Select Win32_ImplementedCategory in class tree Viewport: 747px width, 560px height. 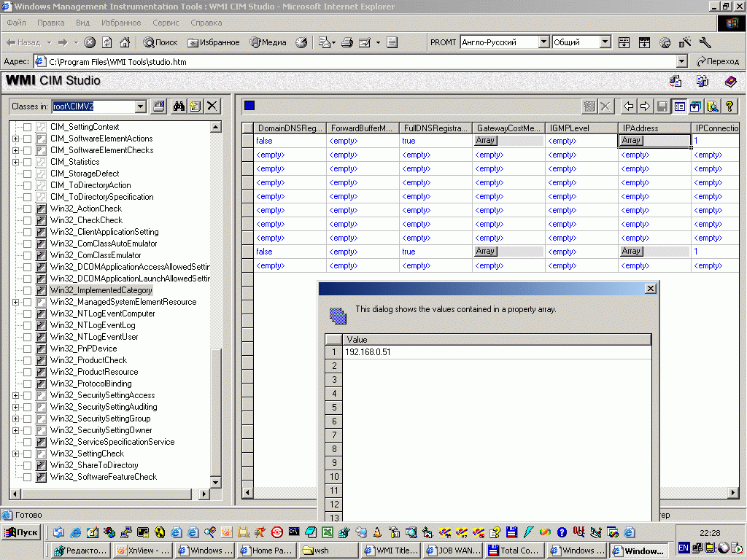click(101, 290)
